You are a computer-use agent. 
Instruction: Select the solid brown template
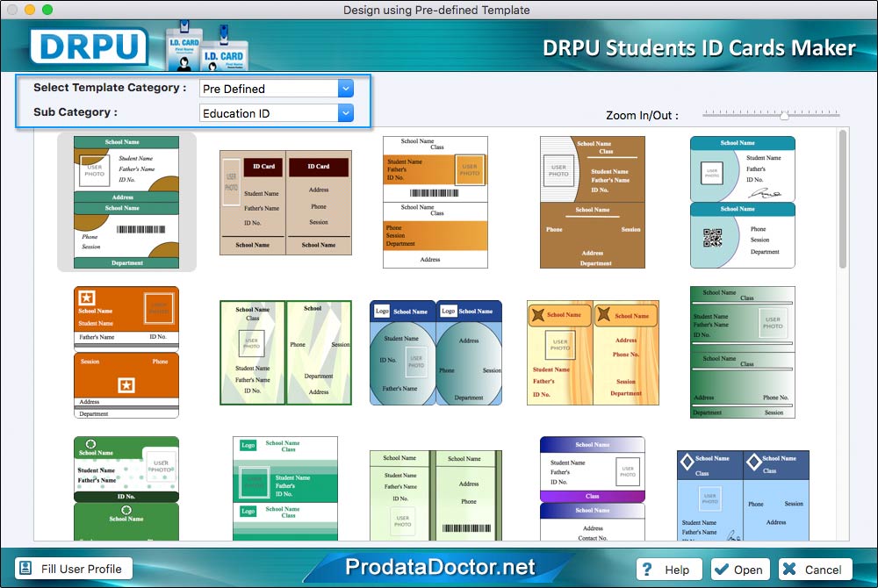tap(593, 202)
